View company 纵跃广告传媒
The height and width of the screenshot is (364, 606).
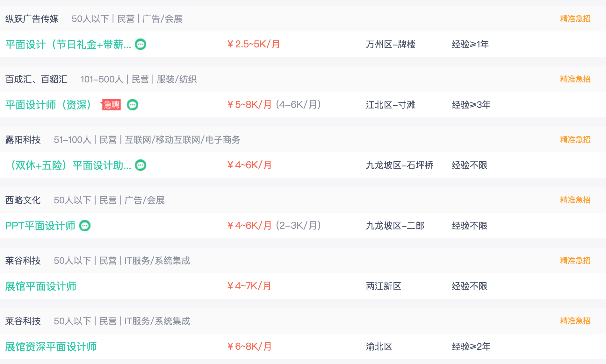(x=32, y=19)
